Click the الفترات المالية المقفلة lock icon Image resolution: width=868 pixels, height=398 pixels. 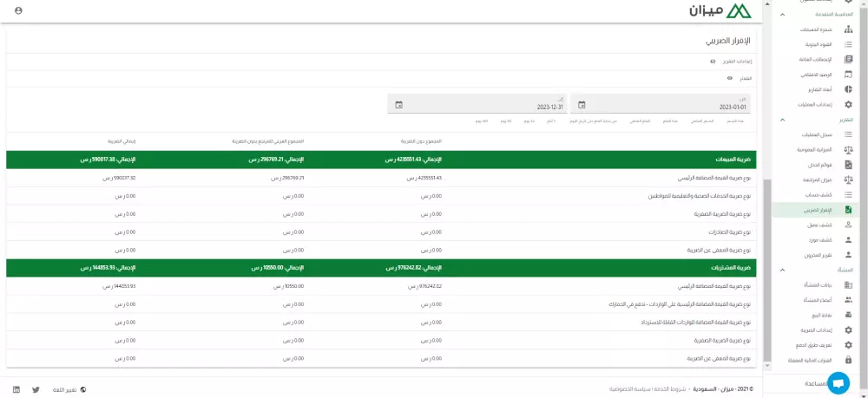[x=848, y=360]
